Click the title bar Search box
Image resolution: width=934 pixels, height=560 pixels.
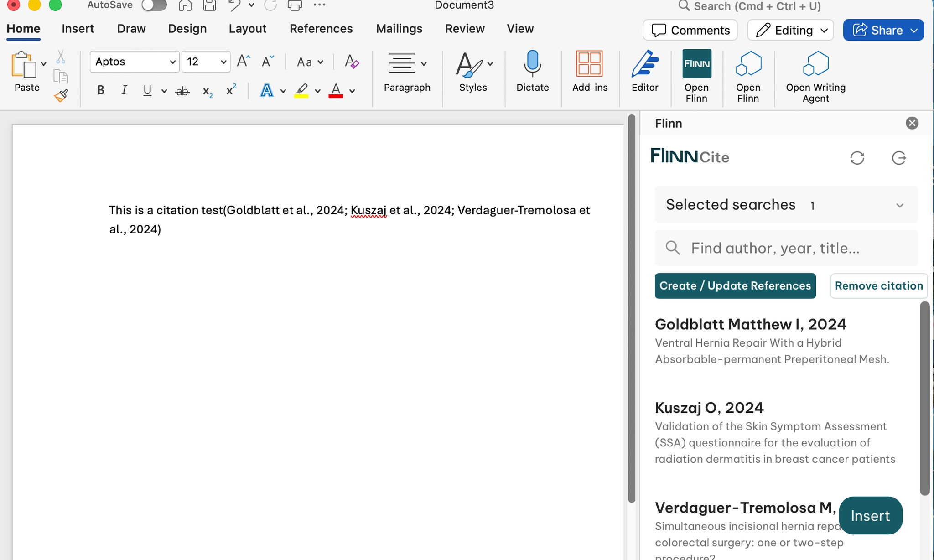coord(750,6)
